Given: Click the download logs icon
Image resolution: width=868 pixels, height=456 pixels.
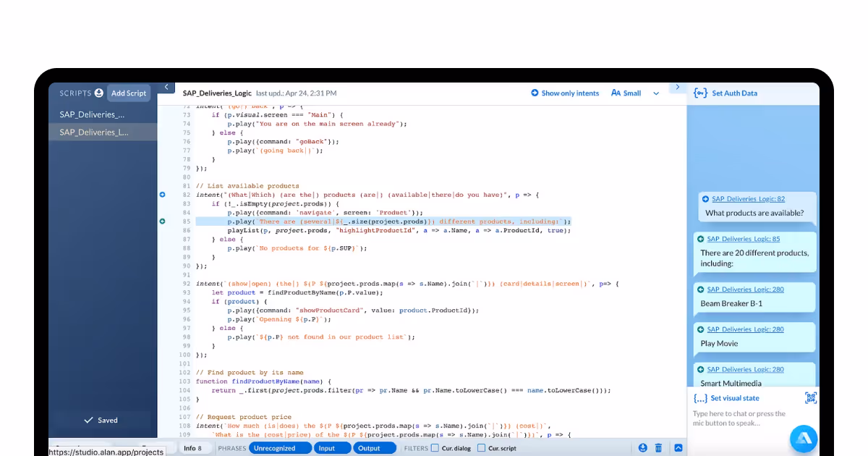Looking at the screenshot, I should pos(643,448).
